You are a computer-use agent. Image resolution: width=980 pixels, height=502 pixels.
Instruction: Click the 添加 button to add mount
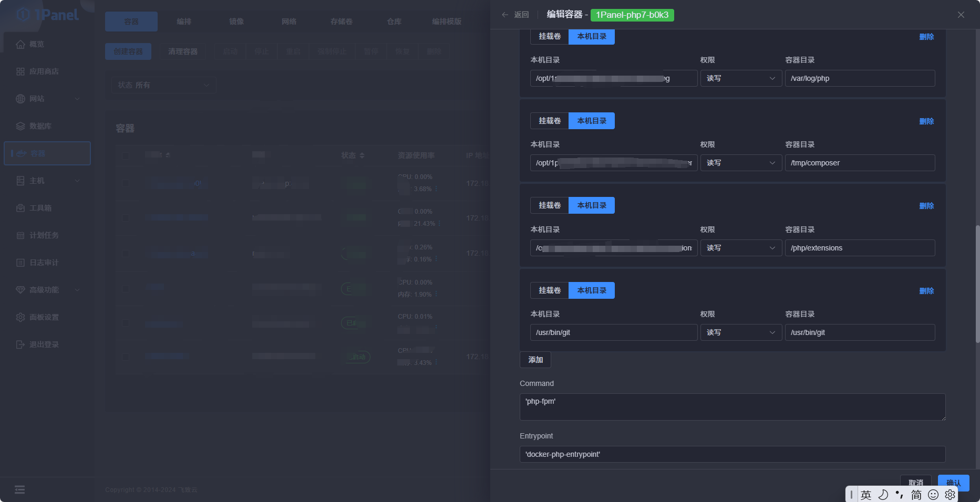[x=535, y=360]
